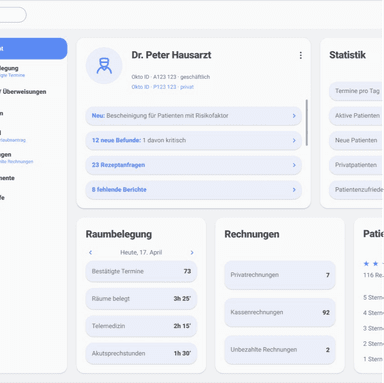The height and width of the screenshot is (383, 384).
Task: Open the 8 fehlende Berichte entry
Action: click(193, 190)
